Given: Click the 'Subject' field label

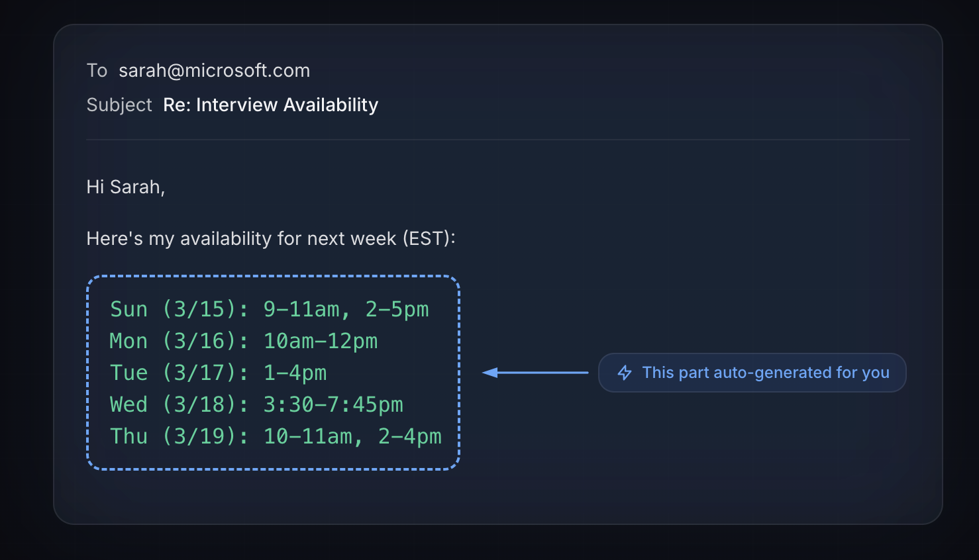Looking at the screenshot, I should (119, 105).
